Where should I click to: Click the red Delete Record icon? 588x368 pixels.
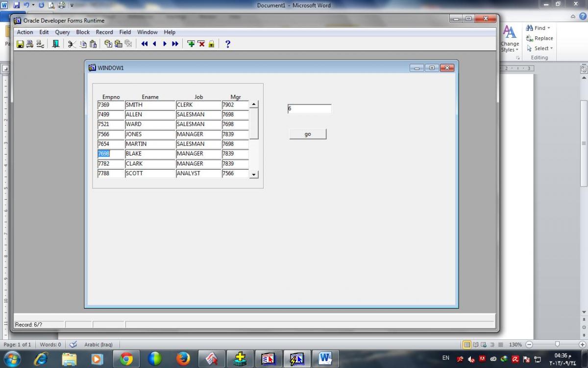[201, 44]
